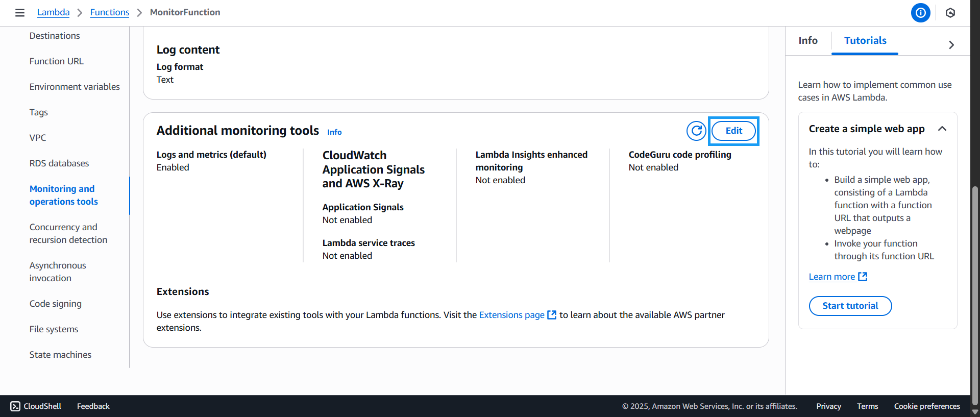The image size is (980, 417).
Task: Open Cookie preferences in the footer
Action: [926, 406]
